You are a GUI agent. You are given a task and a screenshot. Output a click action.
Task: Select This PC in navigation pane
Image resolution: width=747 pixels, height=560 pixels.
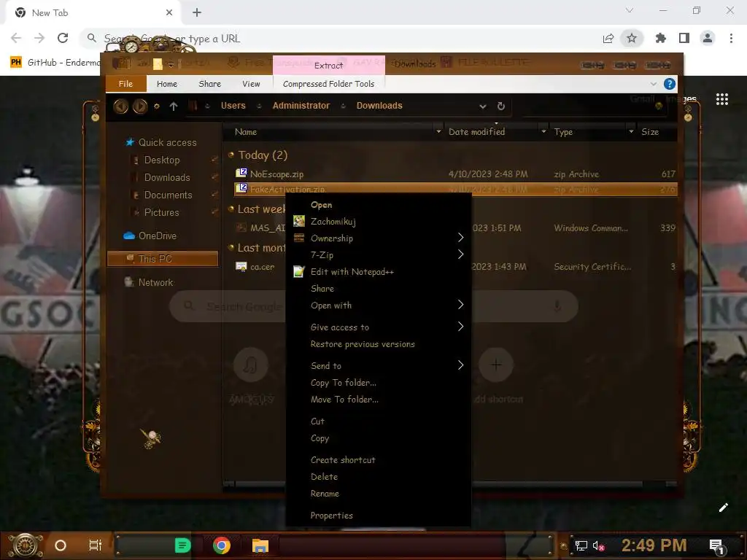coord(163,259)
